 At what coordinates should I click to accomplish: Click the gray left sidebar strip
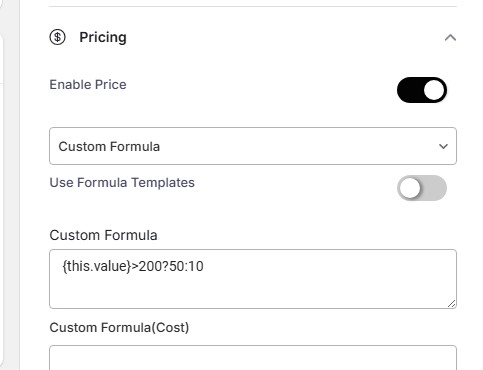(9, 185)
